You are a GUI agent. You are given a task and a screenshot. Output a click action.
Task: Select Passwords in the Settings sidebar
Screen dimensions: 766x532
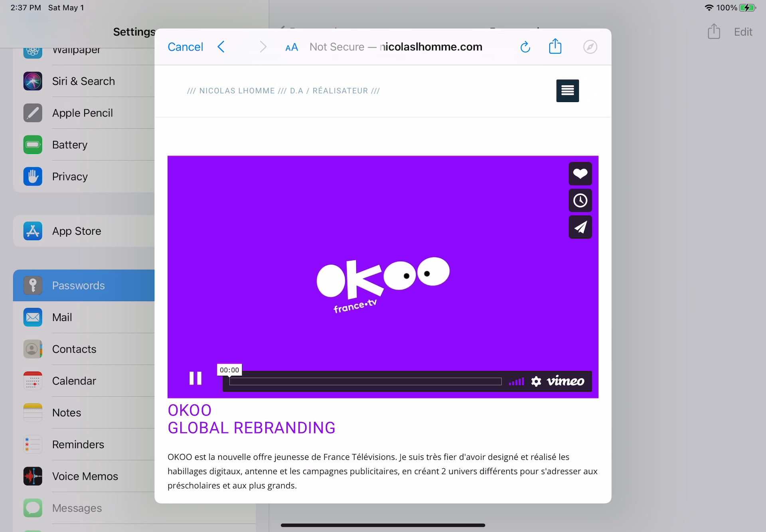tap(78, 285)
